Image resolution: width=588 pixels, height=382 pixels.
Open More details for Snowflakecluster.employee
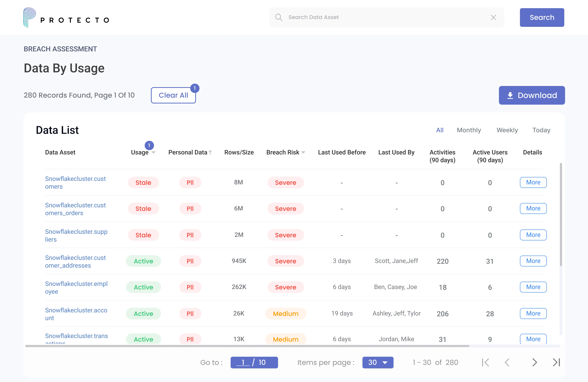point(533,287)
